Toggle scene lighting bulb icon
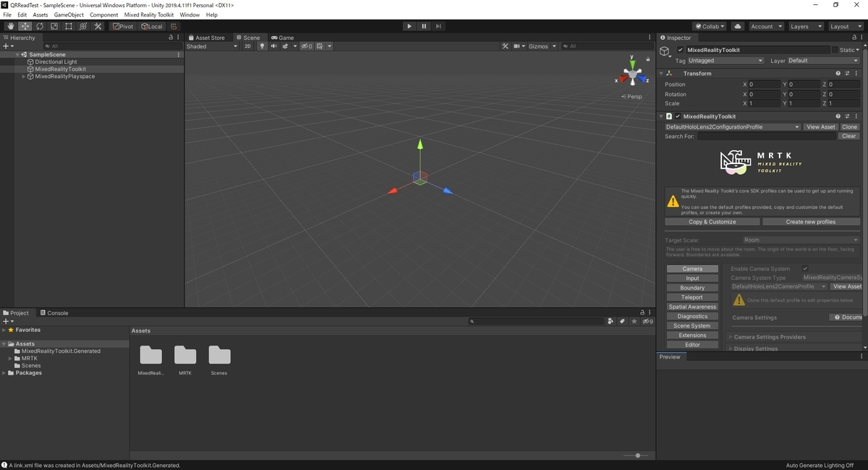This screenshot has width=868, height=470. tap(263, 46)
